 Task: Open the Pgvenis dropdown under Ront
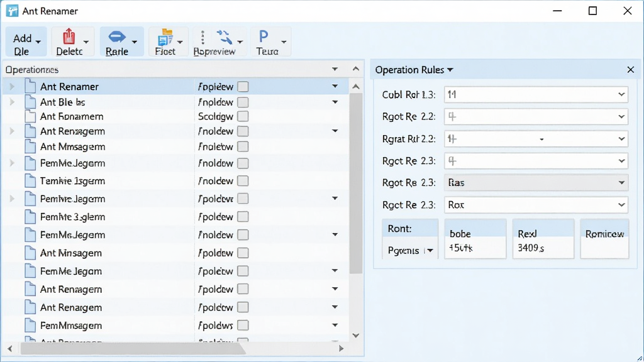pyautogui.click(x=430, y=250)
